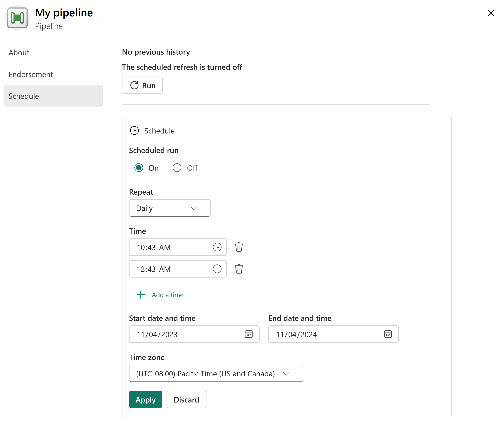Delete the 10:43 AM scheduled time
Screen dimensions: 504x423
pos(239,247)
